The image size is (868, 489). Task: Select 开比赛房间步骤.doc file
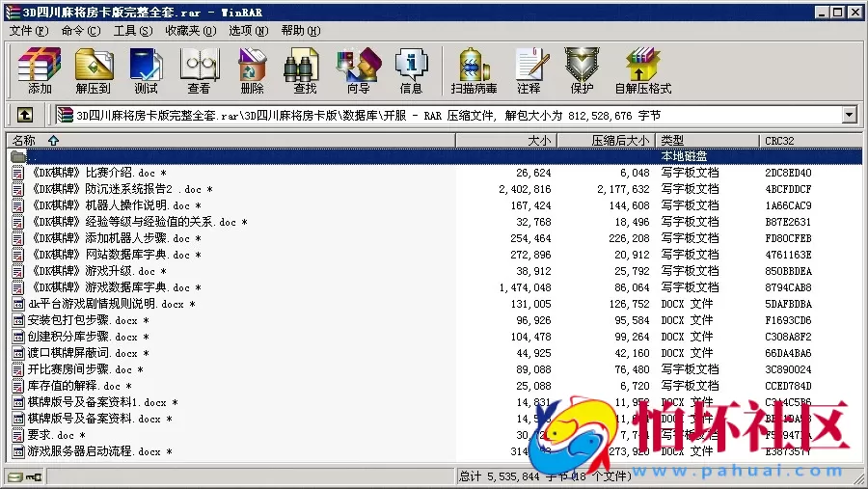(x=86, y=369)
